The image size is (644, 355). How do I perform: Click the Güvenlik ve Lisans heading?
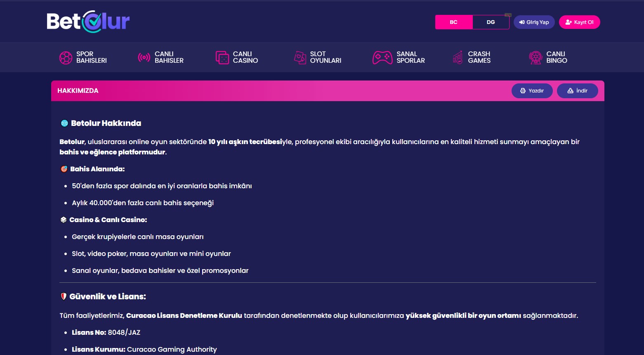(x=108, y=296)
